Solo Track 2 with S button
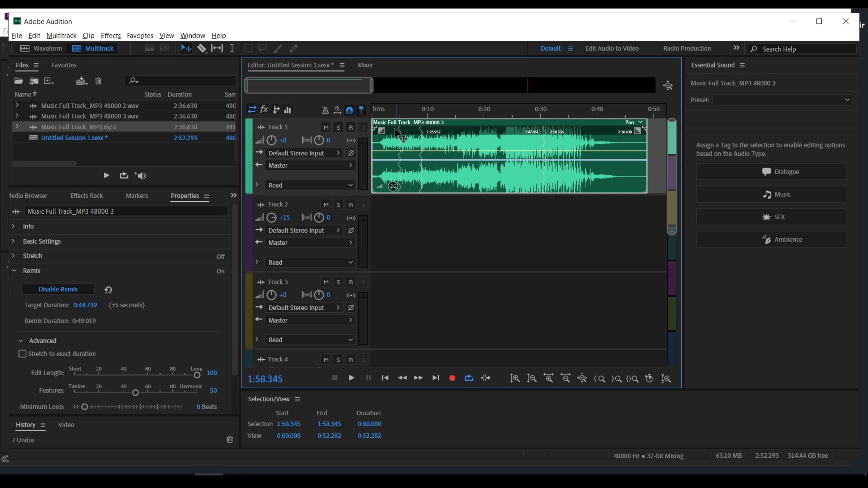The image size is (868, 488). 338,205
